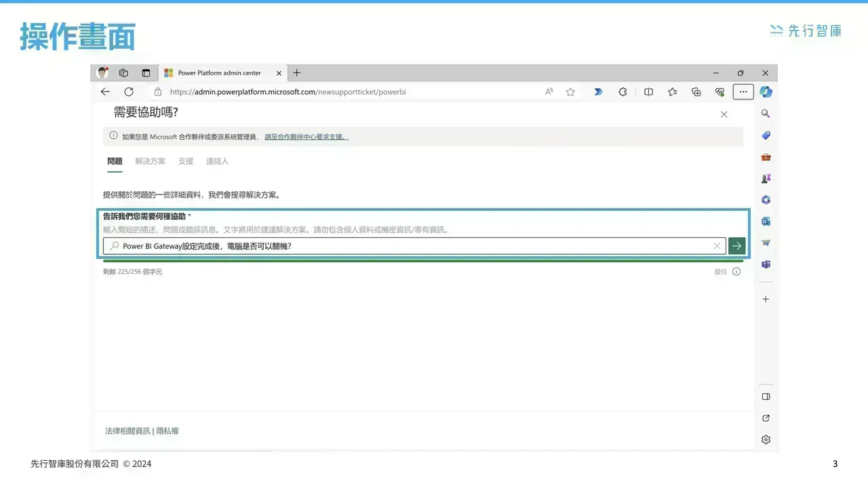
Task: Open the sidebar settings gear
Action: [766, 440]
